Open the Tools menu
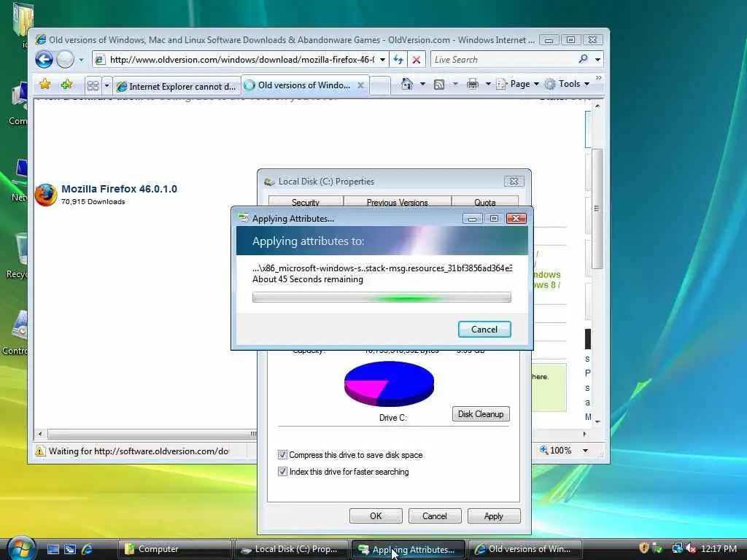Viewport: 747px width, 560px height. pos(567,84)
